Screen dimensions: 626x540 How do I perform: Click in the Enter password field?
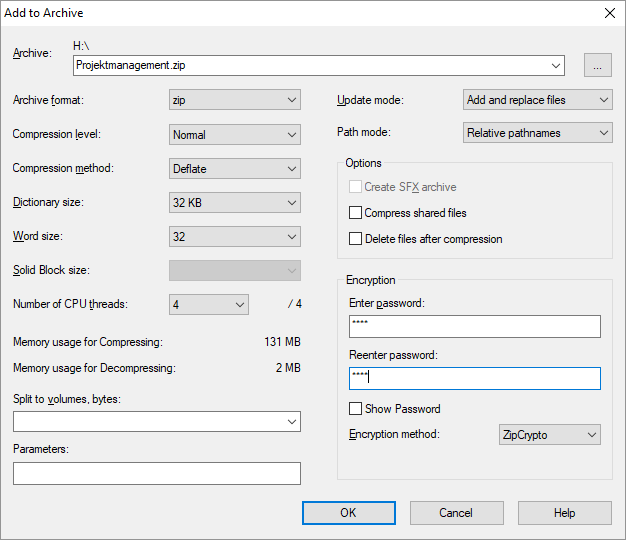(474, 327)
